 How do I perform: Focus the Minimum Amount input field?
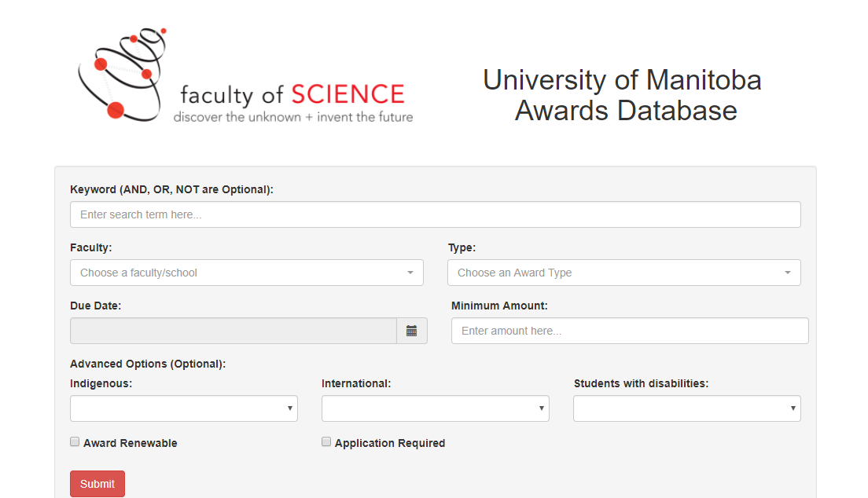click(629, 331)
